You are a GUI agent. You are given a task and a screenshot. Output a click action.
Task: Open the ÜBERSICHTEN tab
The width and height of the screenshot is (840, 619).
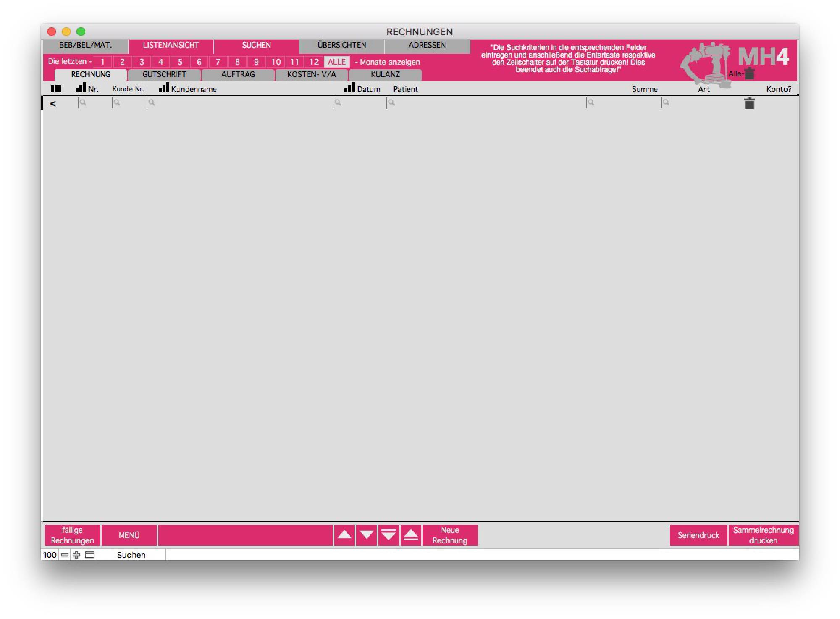click(341, 45)
